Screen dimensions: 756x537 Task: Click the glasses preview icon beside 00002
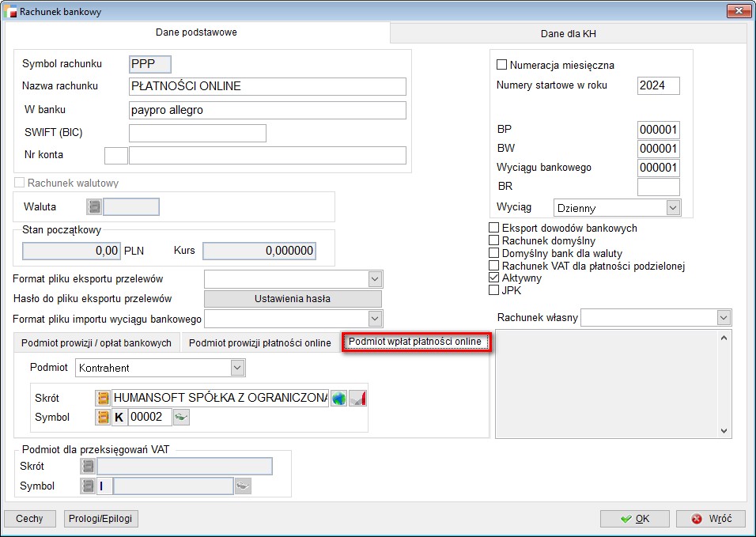[182, 417]
